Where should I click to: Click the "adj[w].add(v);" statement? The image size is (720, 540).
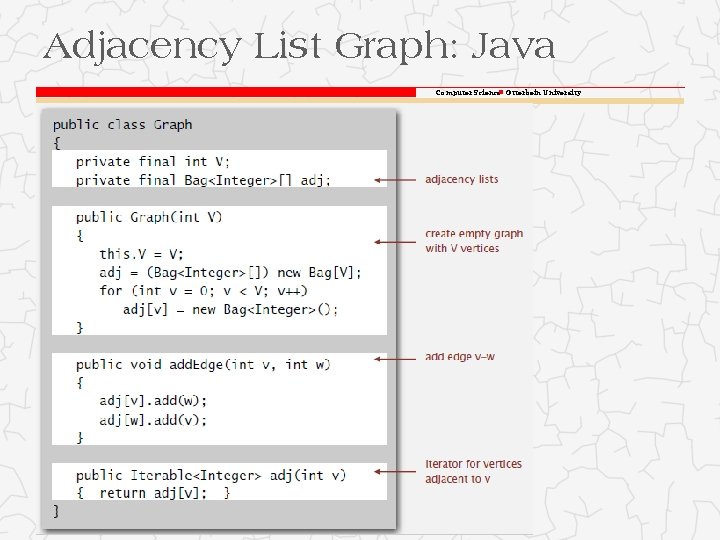[x=153, y=420]
